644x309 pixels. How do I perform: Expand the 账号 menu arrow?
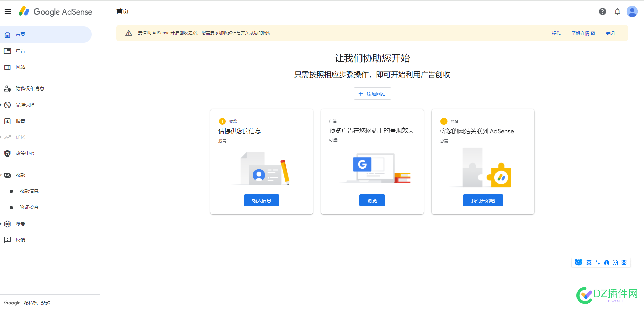coord(1,224)
